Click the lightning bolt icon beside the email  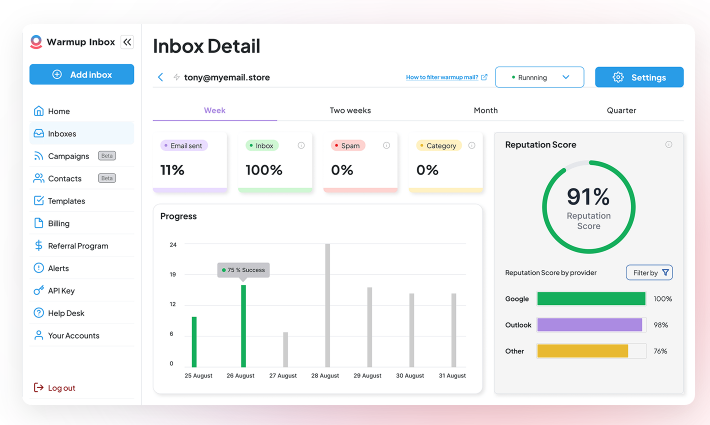(177, 77)
